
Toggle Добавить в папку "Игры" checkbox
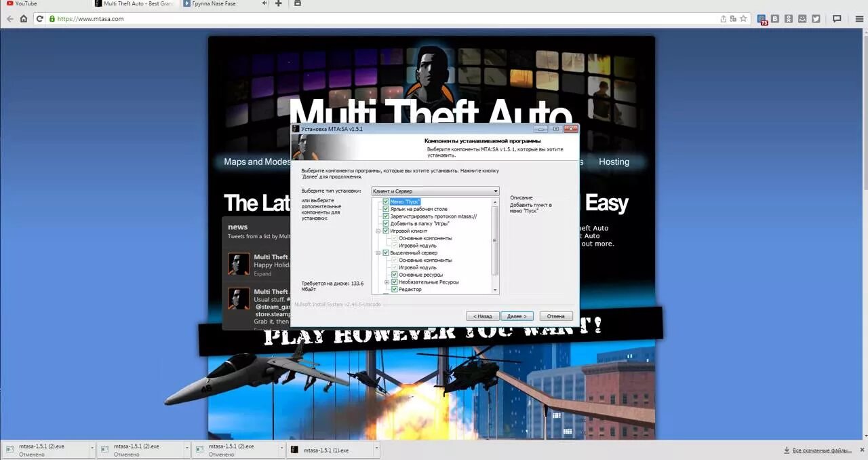386,223
